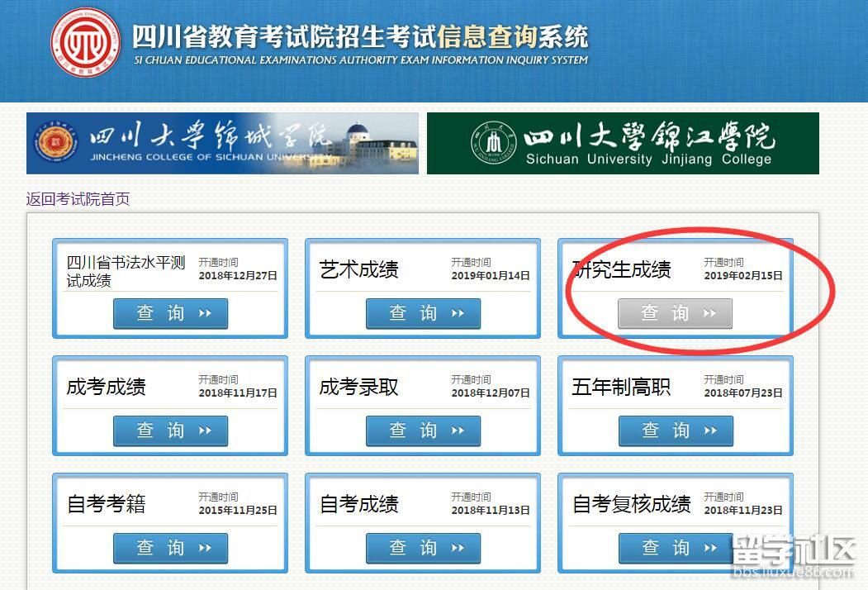Select the 艺术成绩 card title
The width and height of the screenshot is (868, 590).
click(x=359, y=270)
